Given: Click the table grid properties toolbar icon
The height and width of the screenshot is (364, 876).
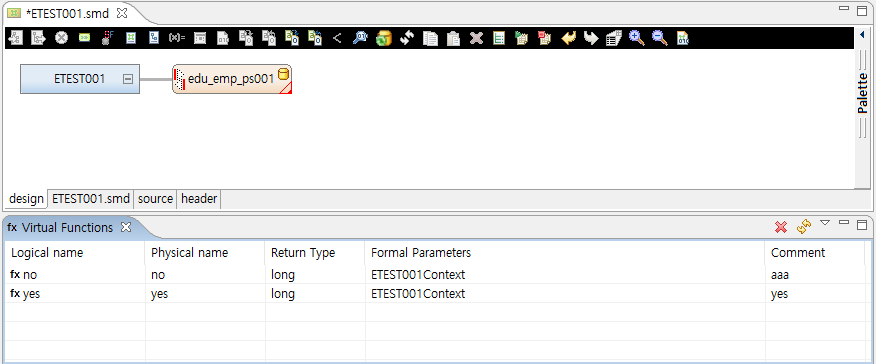Looking at the screenshot, I should coord(614,38).
